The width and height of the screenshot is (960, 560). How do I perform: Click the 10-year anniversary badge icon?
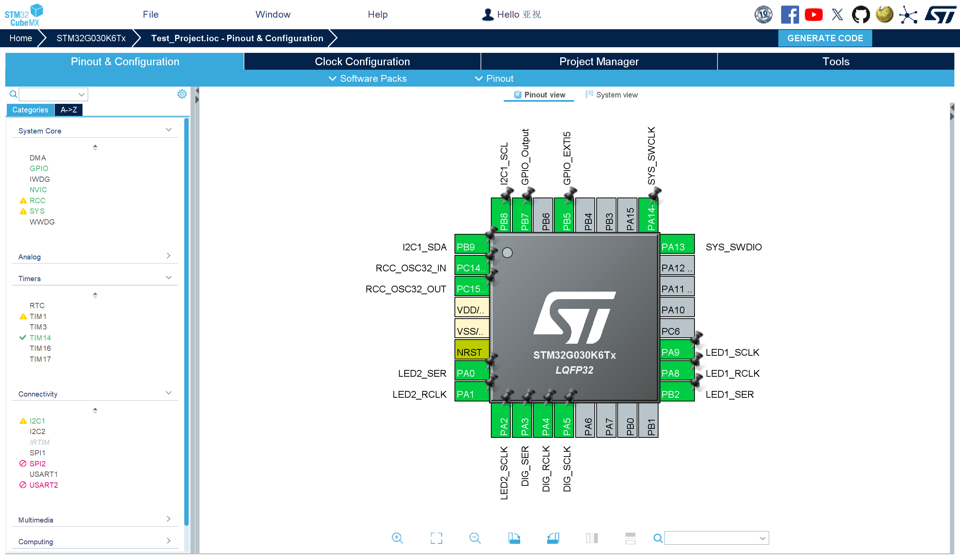tap(763, 15)
